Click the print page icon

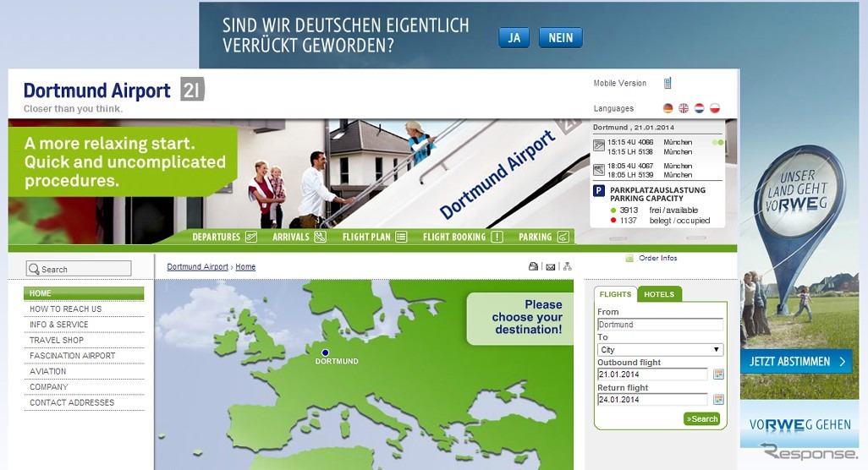(533, 266)
